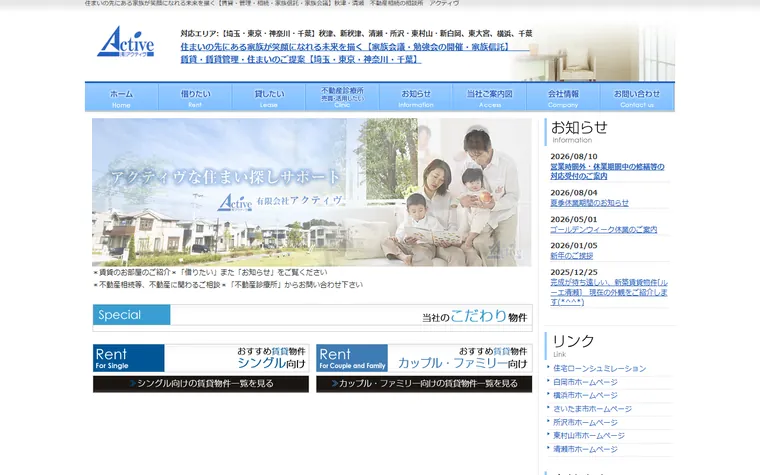This screenshot has height=475, width=760.
Task: Click the 不動産相続等 consultation note text
Action: point(228,285)
